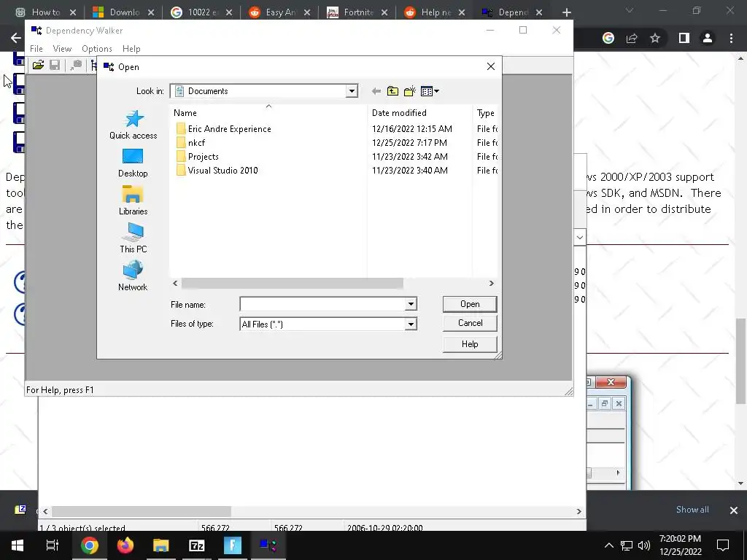This screenshot has height=560, width=747.
Task: Switch to the Fortnite browser tab
Action: (357, 12)
